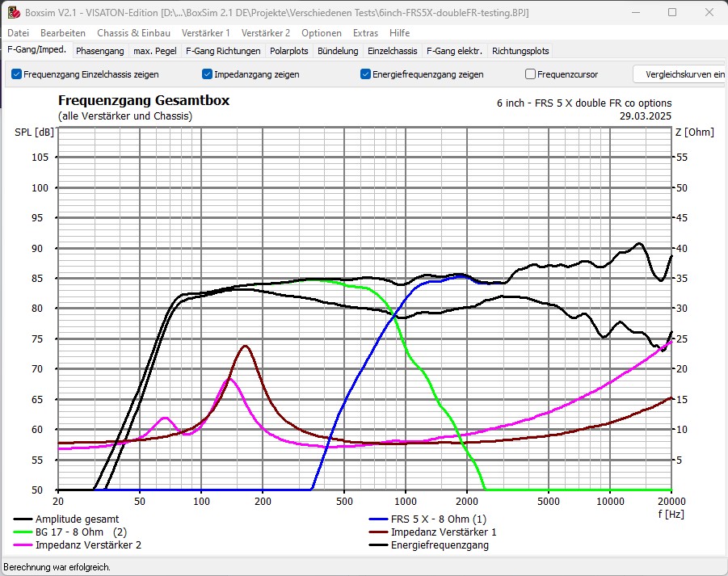Open the Datei menu
Screen dimensions: 728x576
[18, 33]
